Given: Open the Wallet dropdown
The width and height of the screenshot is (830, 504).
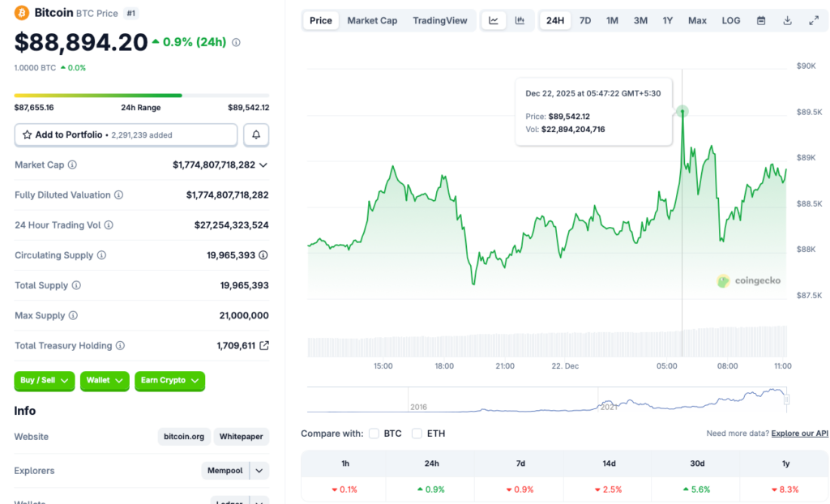Looking at the screenshot, I should click(104, 381).
